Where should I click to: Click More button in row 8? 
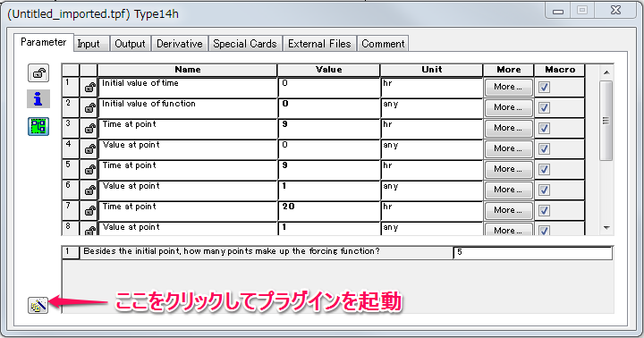[508, 230]
